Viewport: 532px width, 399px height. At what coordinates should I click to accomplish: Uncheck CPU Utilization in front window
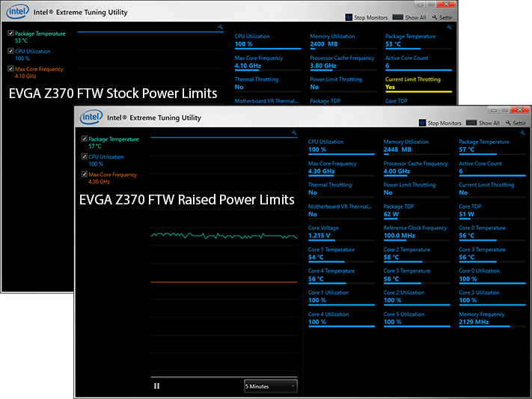tap(84, 156)
